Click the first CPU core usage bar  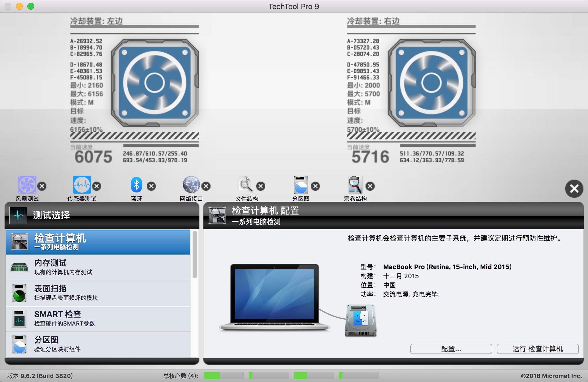224,376
